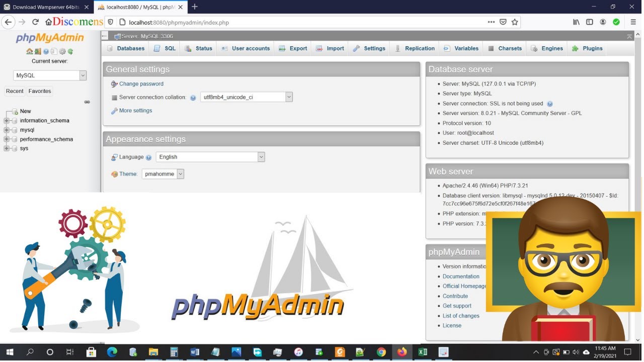Click help icon beside SSL is not being used
This screenshot has width=644, height=362.
tap(549, 104)
